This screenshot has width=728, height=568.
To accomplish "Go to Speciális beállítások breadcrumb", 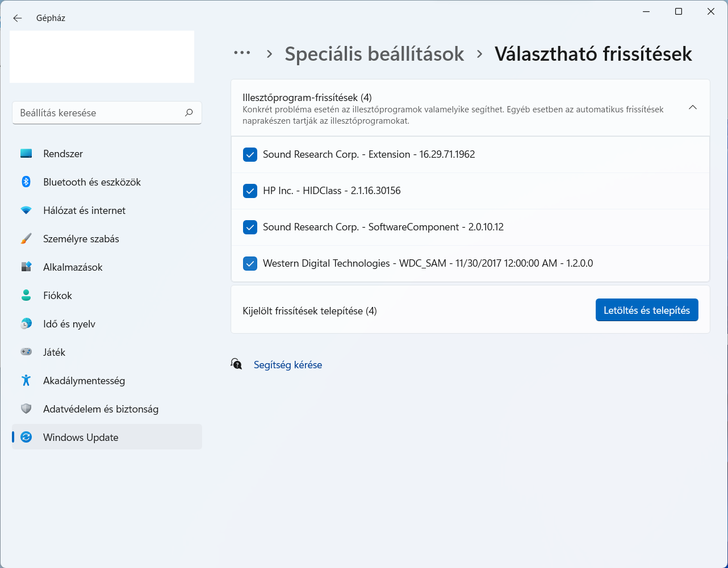I will pyautogui.click(x=374, y=54).
